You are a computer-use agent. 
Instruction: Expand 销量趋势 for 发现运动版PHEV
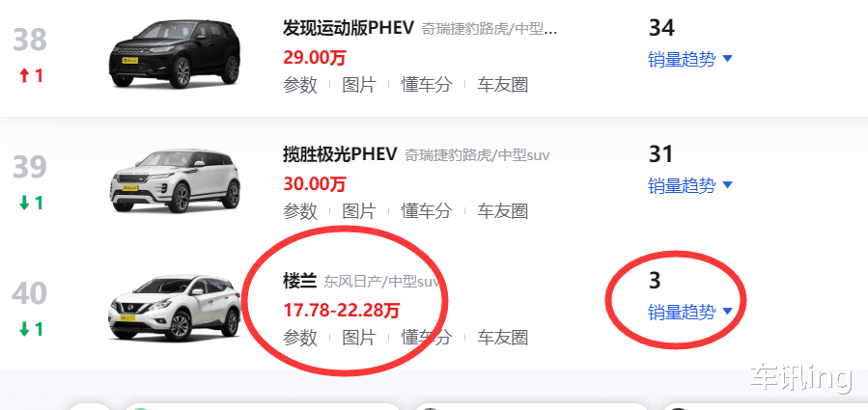coord(690,59)
